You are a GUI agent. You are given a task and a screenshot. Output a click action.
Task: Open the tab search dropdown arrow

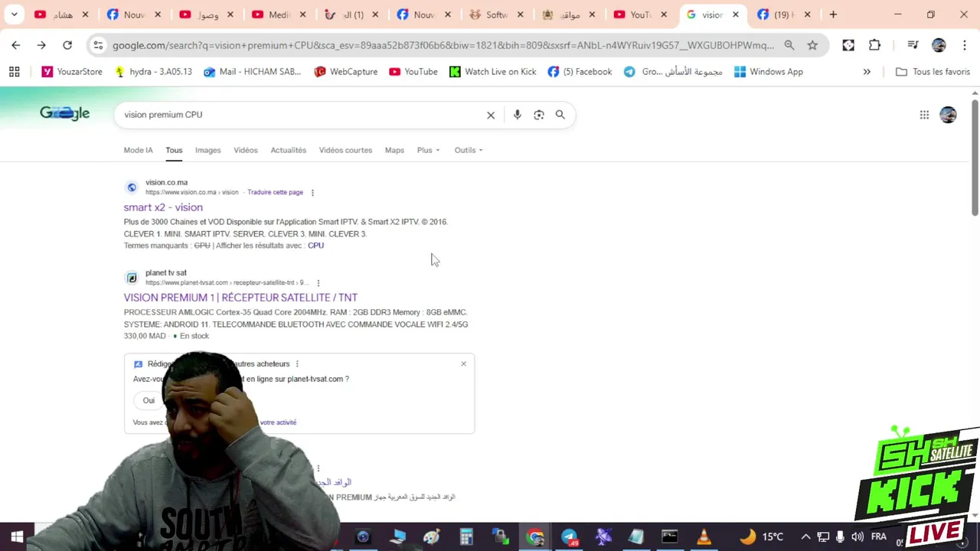[14, 15]
